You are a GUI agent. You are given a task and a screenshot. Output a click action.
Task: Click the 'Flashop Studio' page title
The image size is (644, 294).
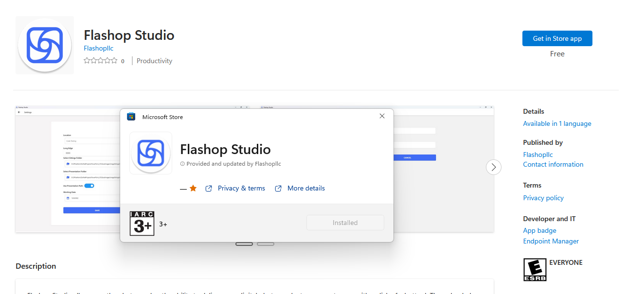(x=129, y=35)
